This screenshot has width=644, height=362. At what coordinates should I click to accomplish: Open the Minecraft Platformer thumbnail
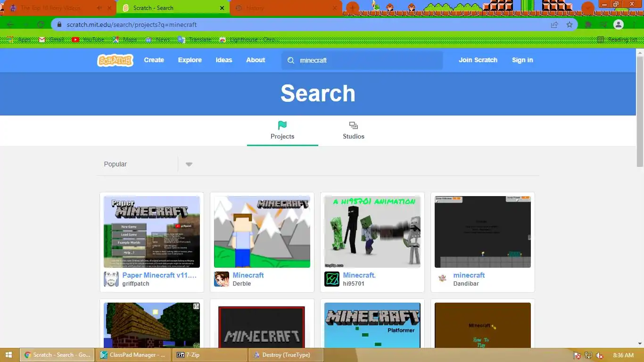pos(372,325)
